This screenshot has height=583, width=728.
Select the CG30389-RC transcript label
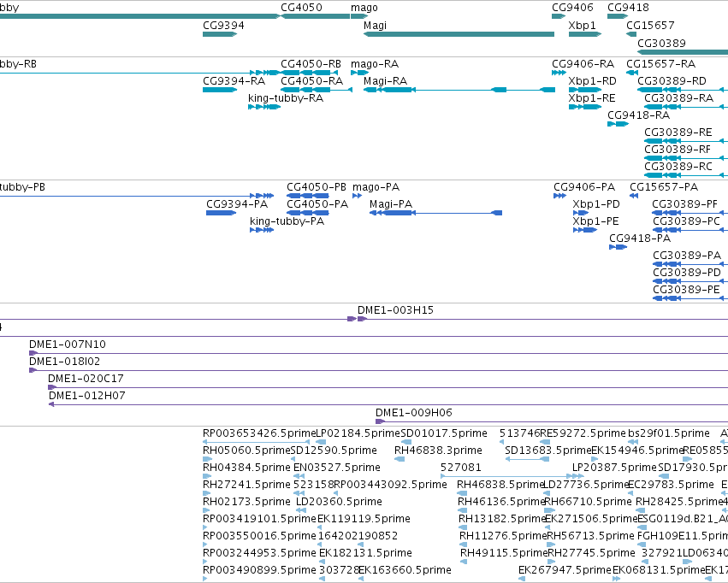tap(678, 167)
